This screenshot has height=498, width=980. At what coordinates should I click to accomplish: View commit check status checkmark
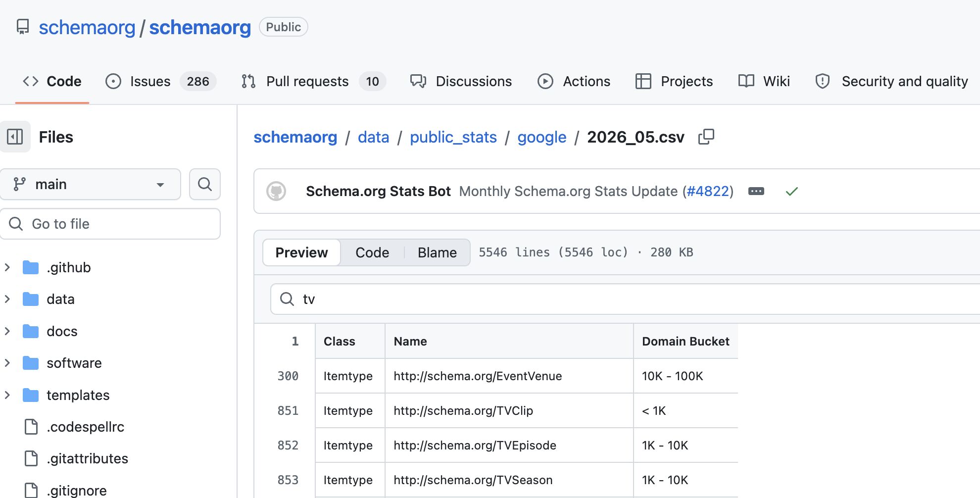pos(792,191)
